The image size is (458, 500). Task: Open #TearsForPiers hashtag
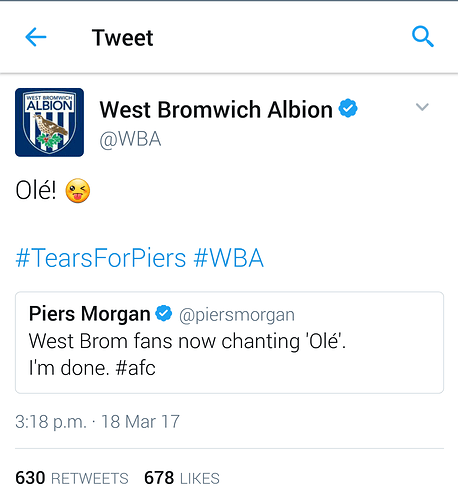101,258
